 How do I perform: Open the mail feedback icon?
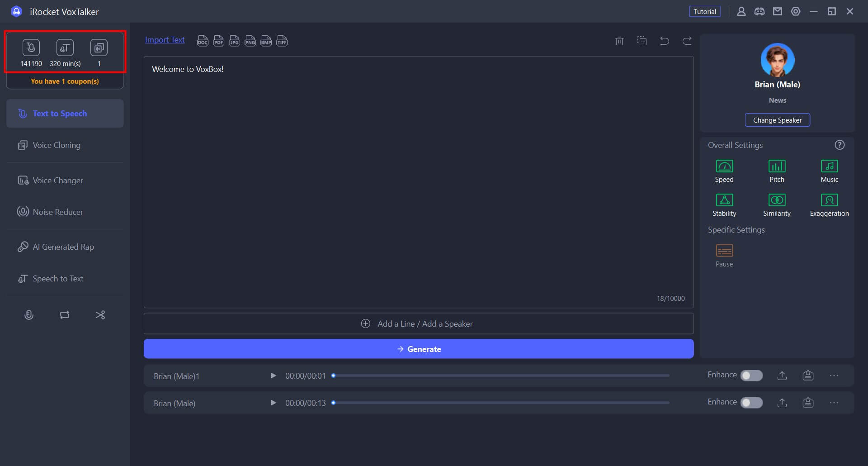click(778, 11)
